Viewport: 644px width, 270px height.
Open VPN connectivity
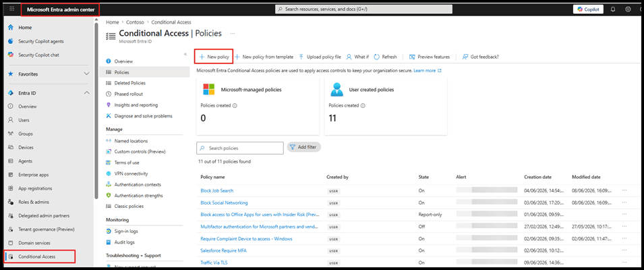tap(131, 173)
